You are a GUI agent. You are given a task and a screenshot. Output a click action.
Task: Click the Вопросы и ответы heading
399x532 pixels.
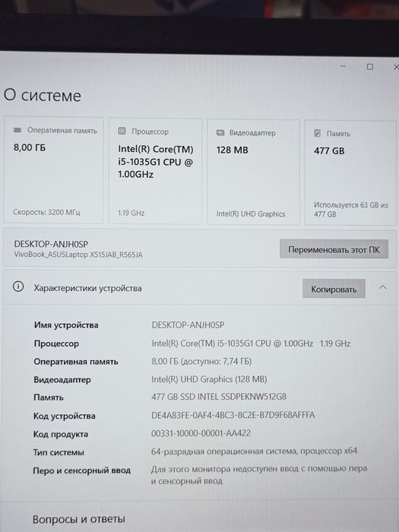click(x=79, y=519)
